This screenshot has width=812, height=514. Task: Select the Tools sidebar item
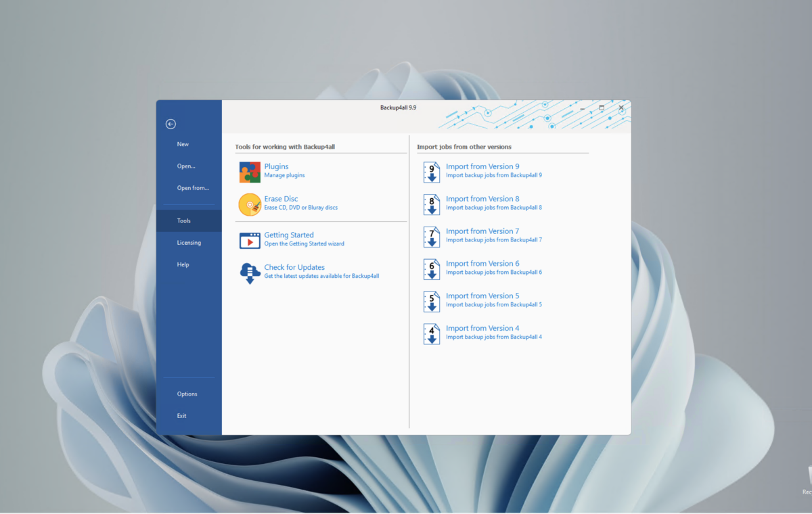189,221
